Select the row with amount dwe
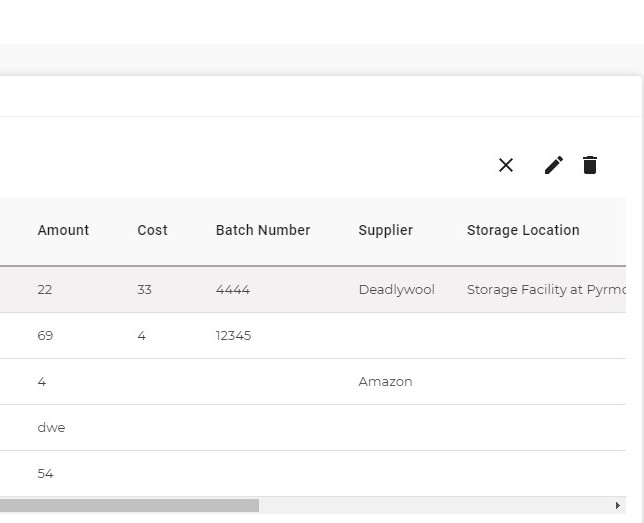Screen dimensions: 644x523 pyautogui.click(x=51, y=428)
